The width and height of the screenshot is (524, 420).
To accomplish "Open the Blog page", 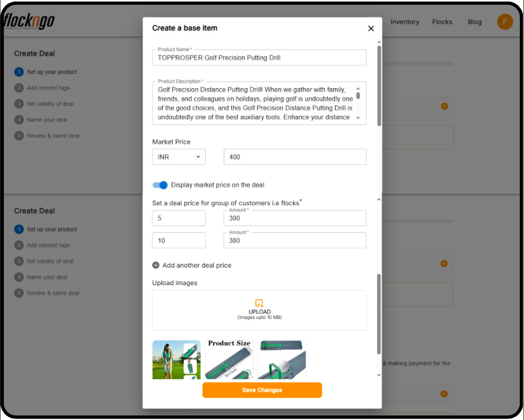I will tap(475, 22).
